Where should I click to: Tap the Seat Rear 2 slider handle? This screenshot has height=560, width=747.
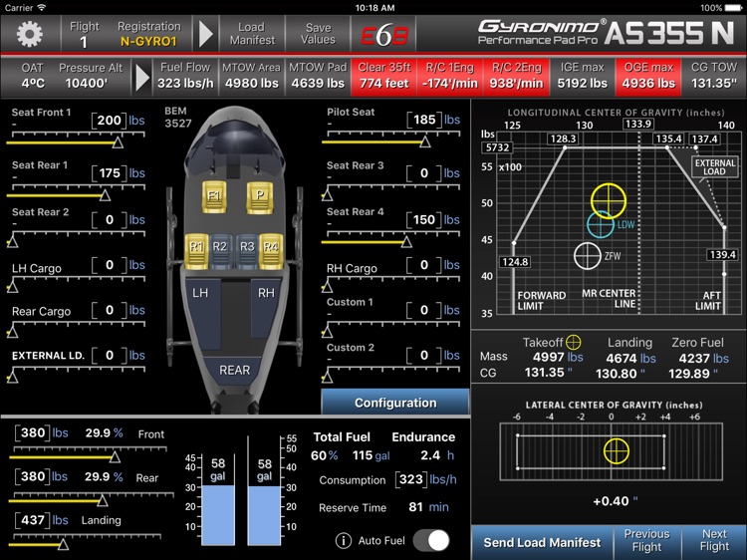click(12, 242)
